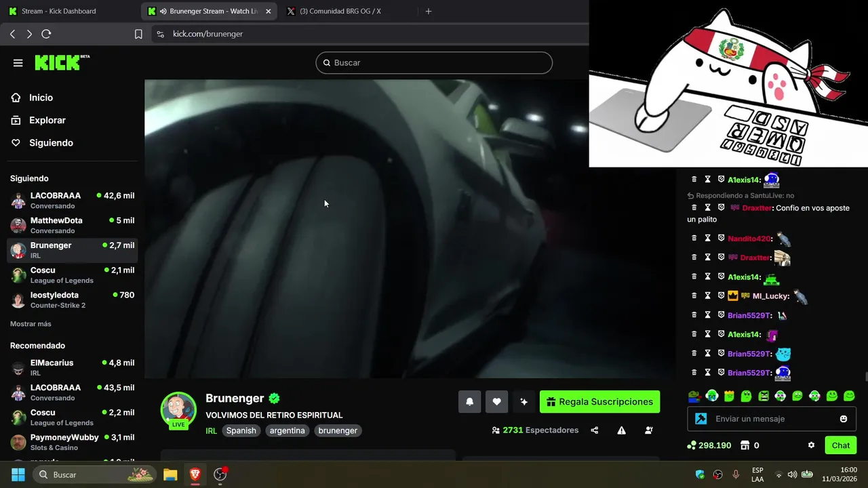Open Brave browser from the taskbar

[195, 474]
